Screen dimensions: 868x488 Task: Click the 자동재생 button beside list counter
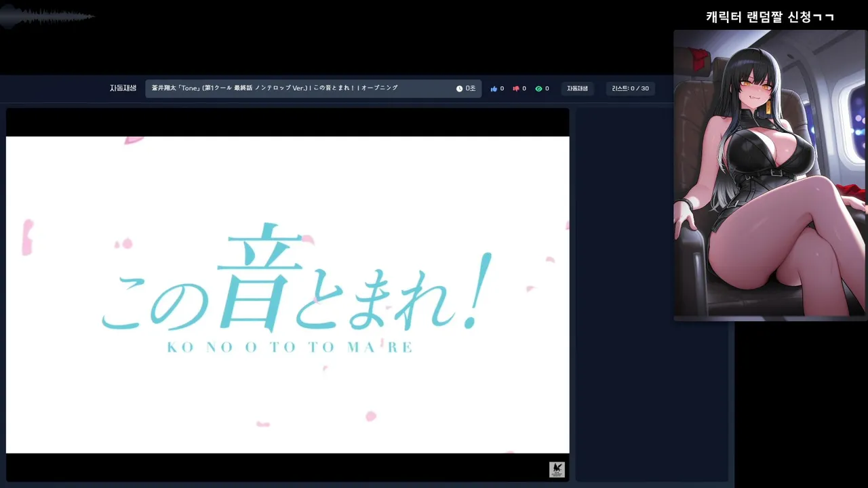click(x=577, y=89)
